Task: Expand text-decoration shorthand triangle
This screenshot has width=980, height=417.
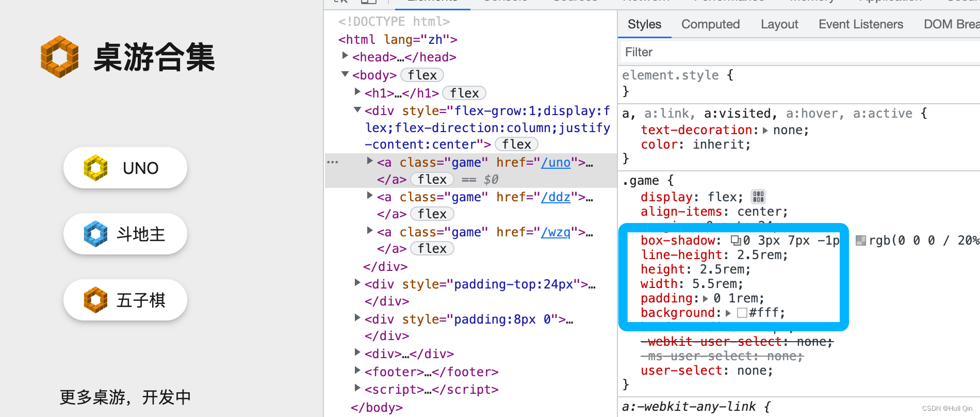Action: (x=765, y=131)
